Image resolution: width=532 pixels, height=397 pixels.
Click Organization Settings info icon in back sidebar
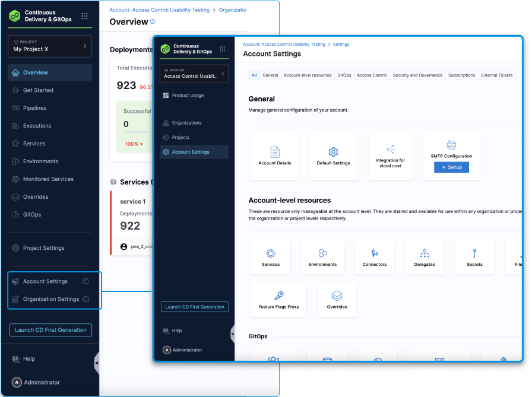coord(86,299)
